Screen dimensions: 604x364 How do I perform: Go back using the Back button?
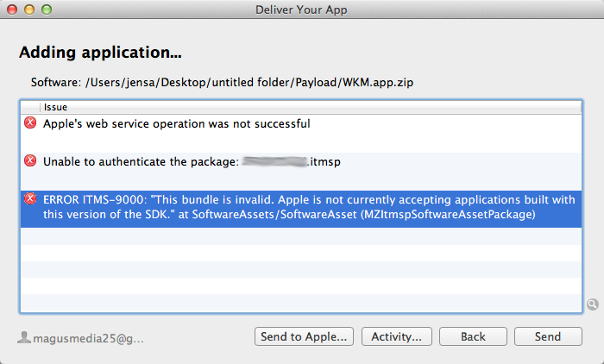tap(472, 336)
